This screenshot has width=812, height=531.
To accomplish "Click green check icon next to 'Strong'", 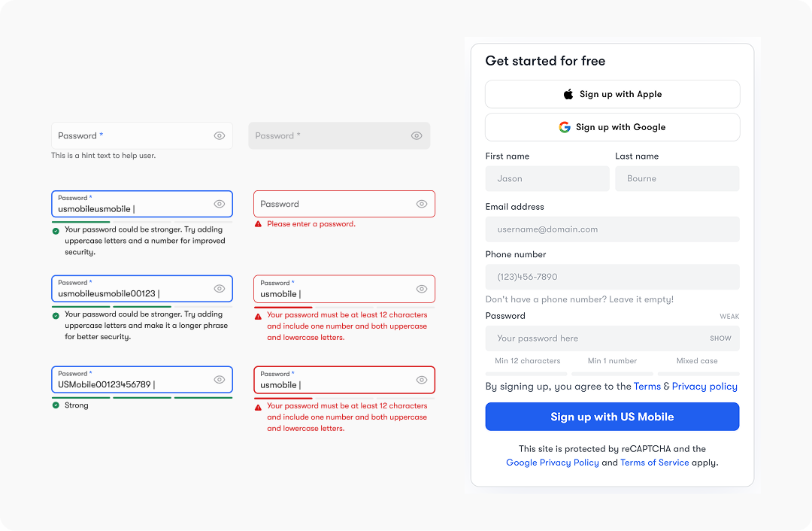I will (56, 405).
